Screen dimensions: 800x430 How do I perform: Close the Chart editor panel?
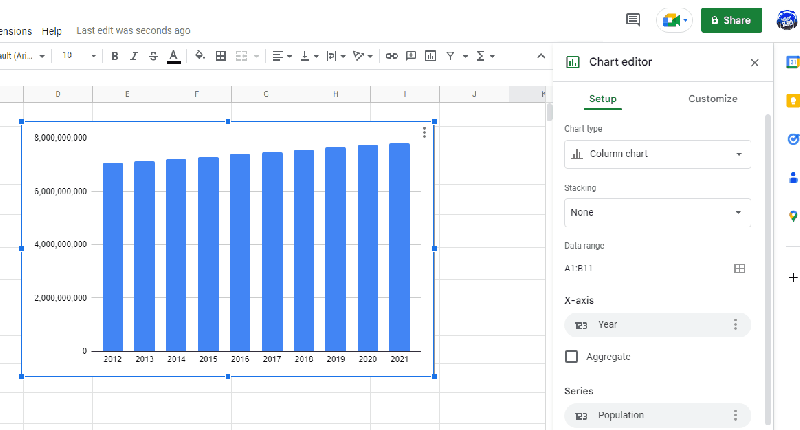click(755, 63)
